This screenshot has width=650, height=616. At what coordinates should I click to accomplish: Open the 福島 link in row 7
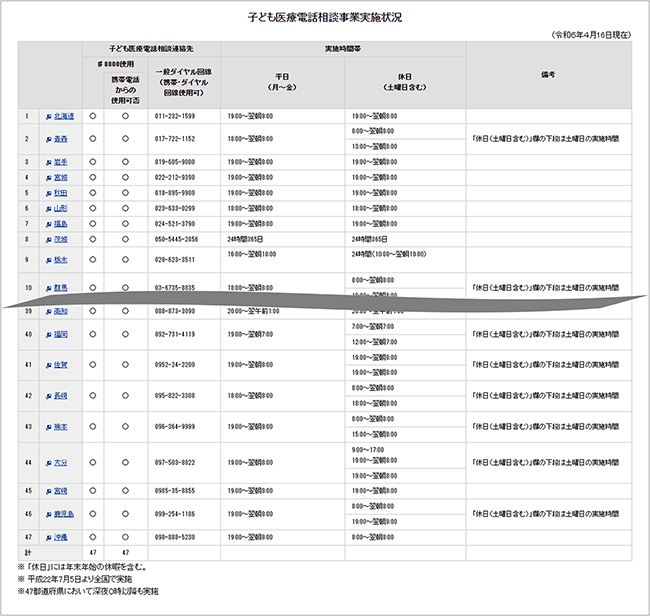point(61,224)
